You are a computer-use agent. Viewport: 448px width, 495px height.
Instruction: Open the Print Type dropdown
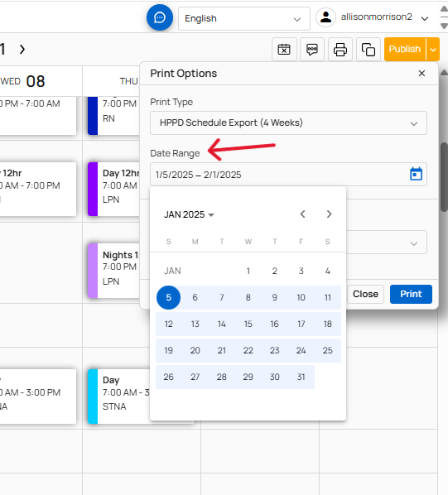(288, 123)
